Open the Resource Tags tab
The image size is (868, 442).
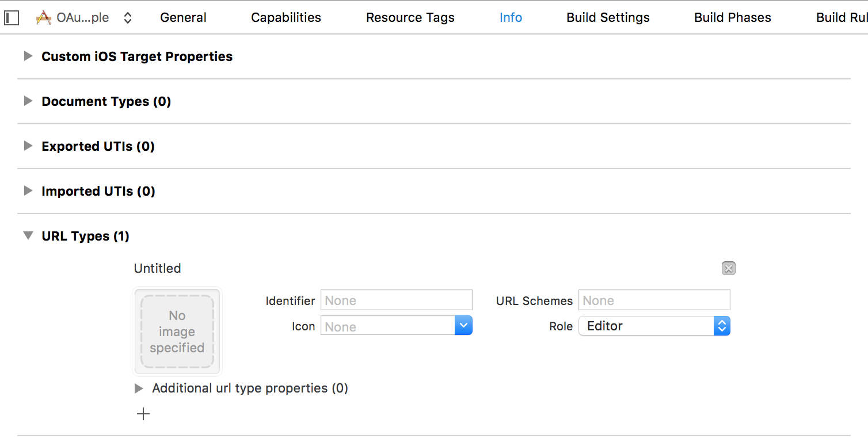click(410, 18)
